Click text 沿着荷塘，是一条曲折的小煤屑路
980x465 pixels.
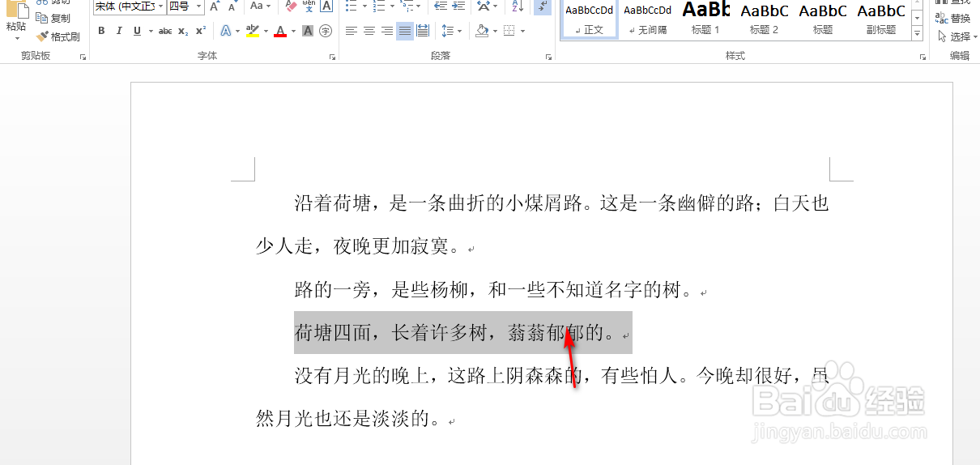tap(438, 203)
